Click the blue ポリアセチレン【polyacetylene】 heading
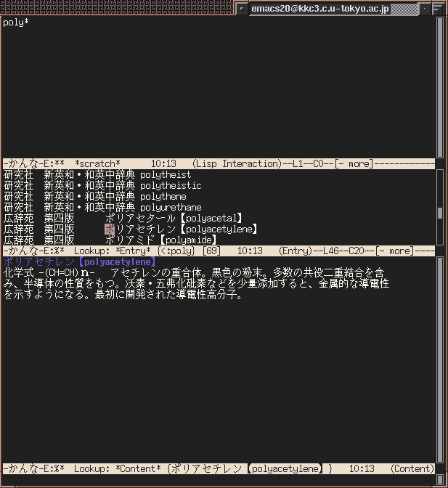The width and height of the screenshot is (448, 488). [x=80, y=261]
